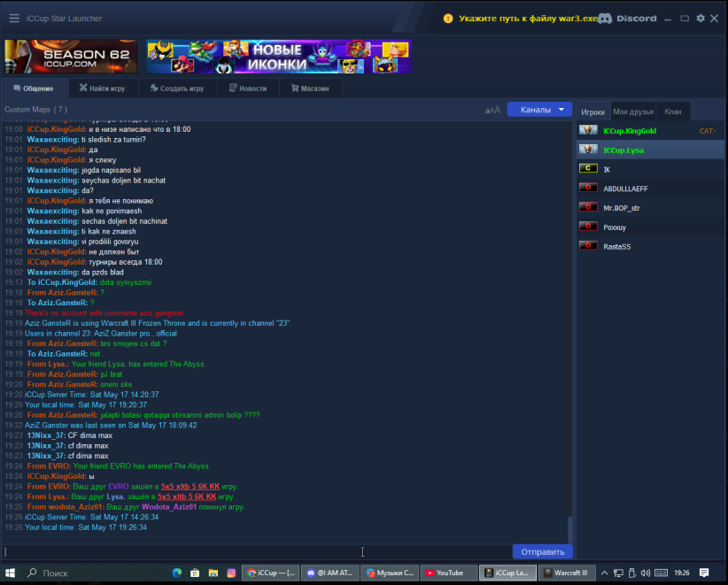This screenshot has width=728, height=585.
Task: Select player ICCup.Lysa in list
Action: pos(650,150)
